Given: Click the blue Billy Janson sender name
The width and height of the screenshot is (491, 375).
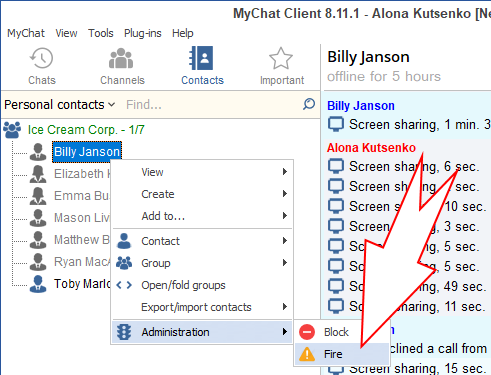Looking at the screenshot, I should click(361, 106).
